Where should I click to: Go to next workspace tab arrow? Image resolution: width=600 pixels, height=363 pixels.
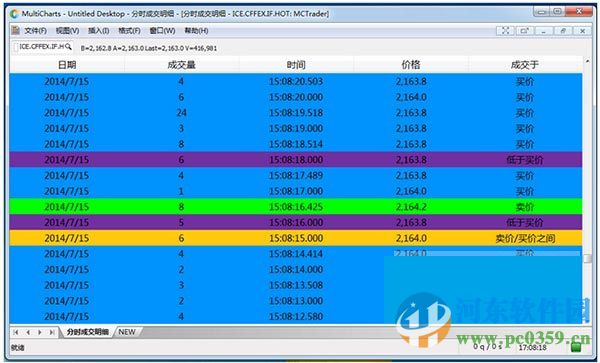point(40,332)
